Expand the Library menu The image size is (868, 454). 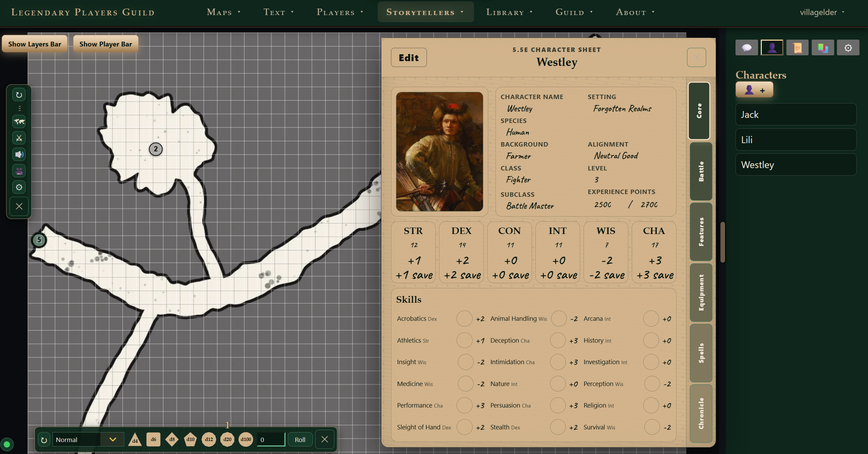pos(509,12)
